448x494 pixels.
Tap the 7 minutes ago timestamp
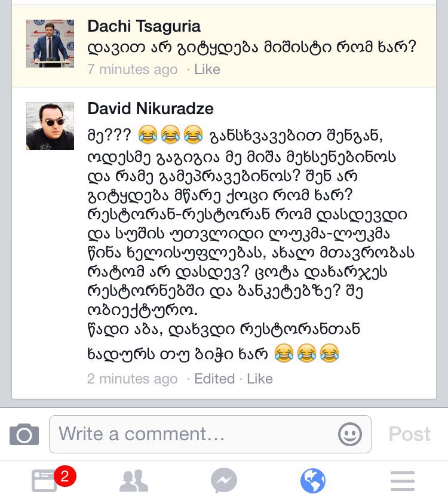(133, 70)
